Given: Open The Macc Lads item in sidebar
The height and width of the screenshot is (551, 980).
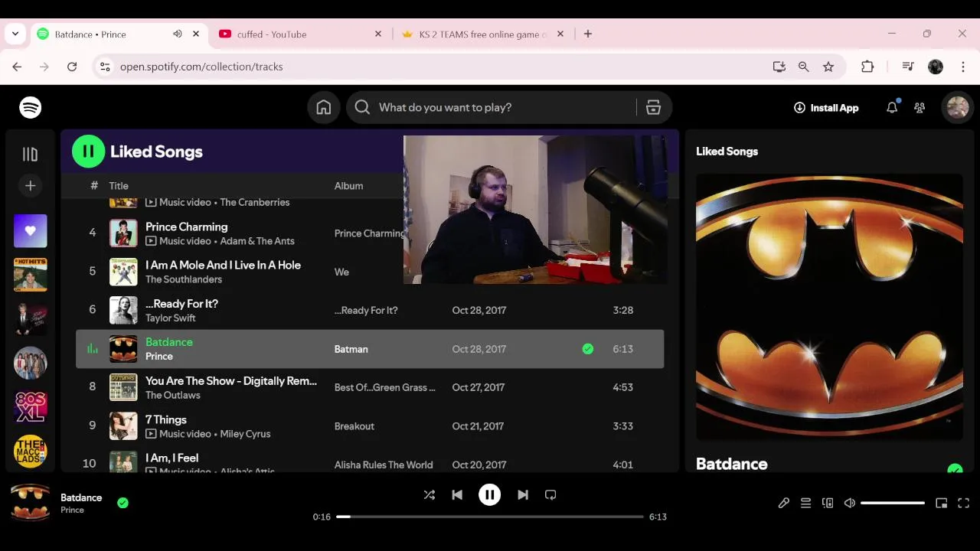Looking at the screenshot, I should tap(31, 452).
